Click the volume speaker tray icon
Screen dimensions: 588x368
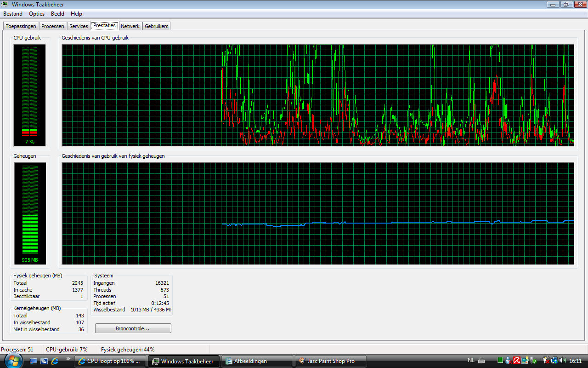[x=563, y=361]
